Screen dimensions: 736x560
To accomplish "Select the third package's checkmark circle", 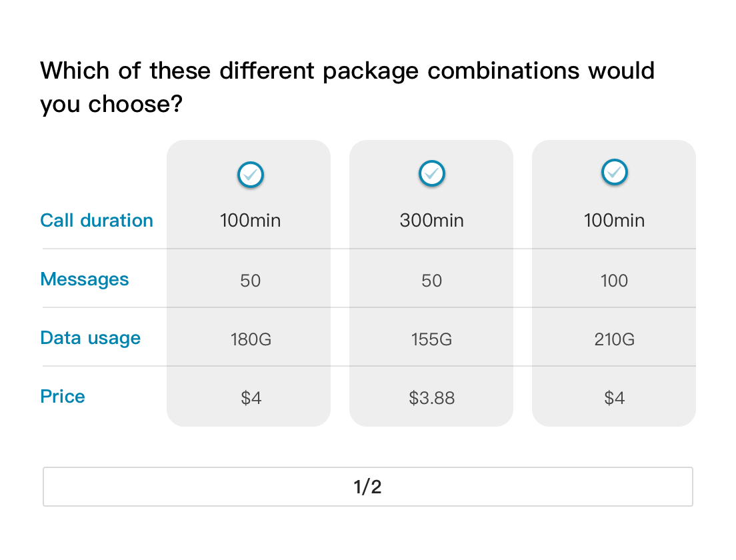I will tap(615, 172).
